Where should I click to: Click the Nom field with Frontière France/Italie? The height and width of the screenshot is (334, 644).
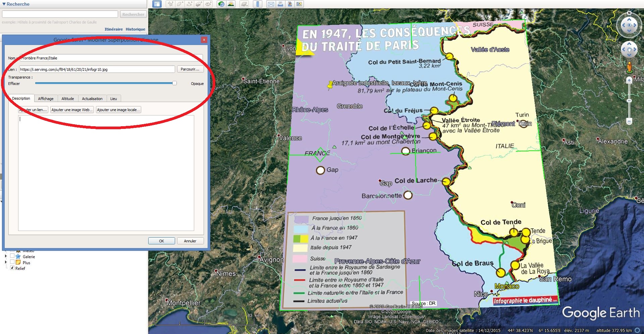[x=111, y=58]
